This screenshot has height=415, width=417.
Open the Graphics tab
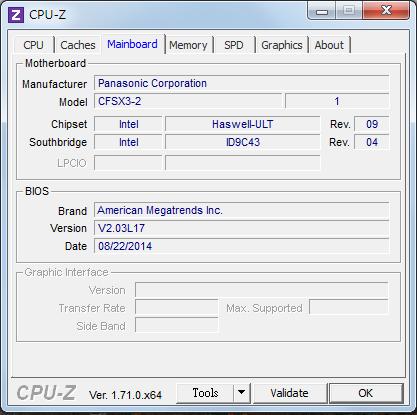click(x=282, y=45)
